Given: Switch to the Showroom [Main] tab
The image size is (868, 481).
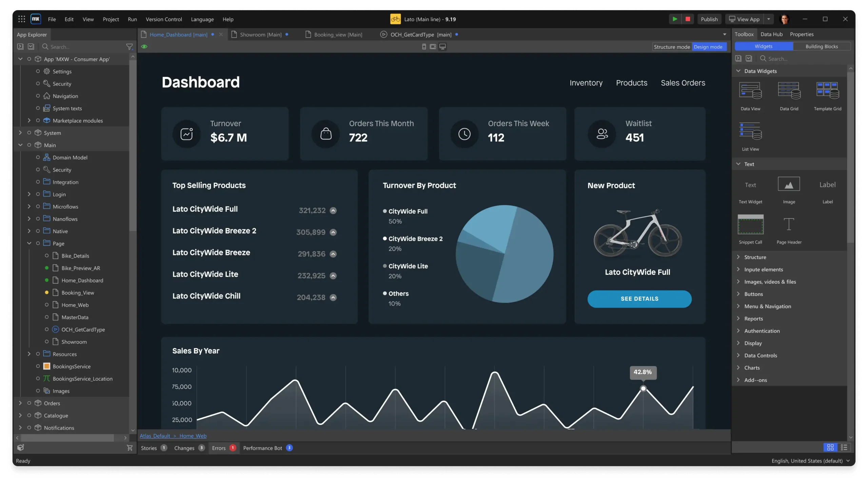Looking at the screenshot, I should (x=260, y=34).
